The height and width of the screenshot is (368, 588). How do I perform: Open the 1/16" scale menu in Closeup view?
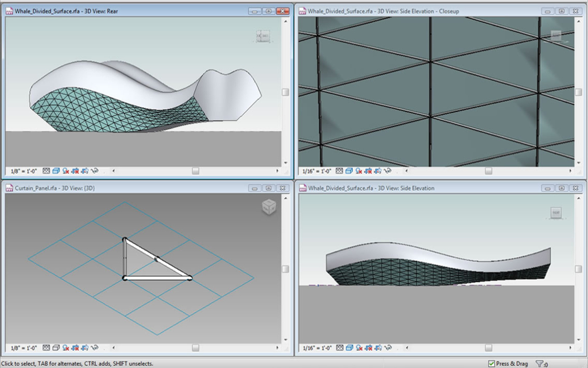[317, 171]
